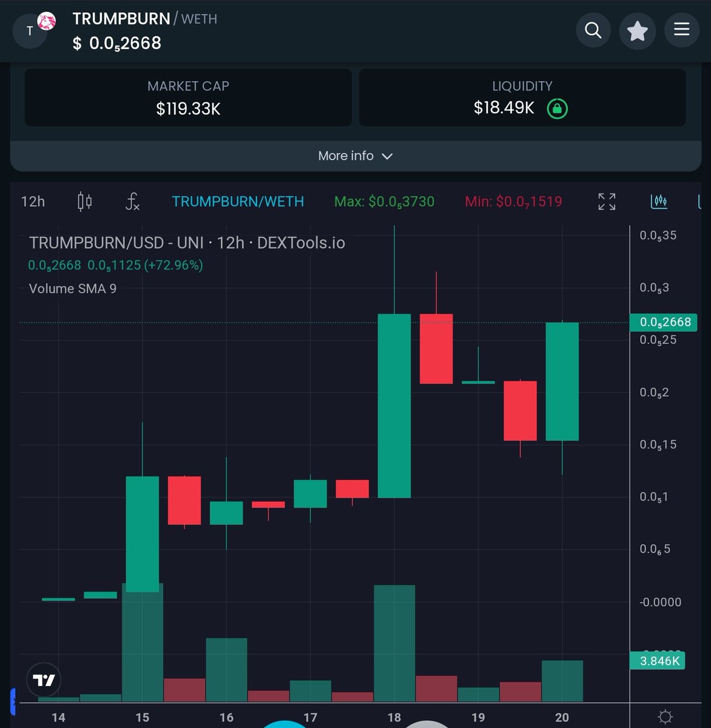711x728 pixels.
Task: Click the Volume SMA 9 legend
Action: tap(73, 289)
